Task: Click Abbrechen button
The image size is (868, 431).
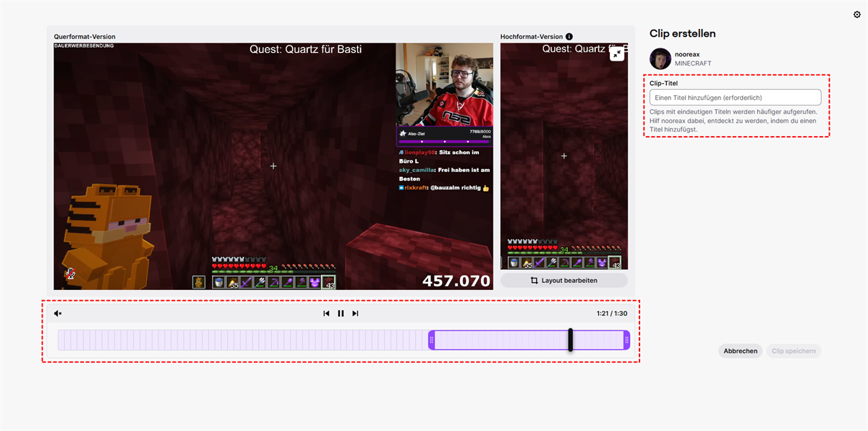Action: [x=741, y=351]
